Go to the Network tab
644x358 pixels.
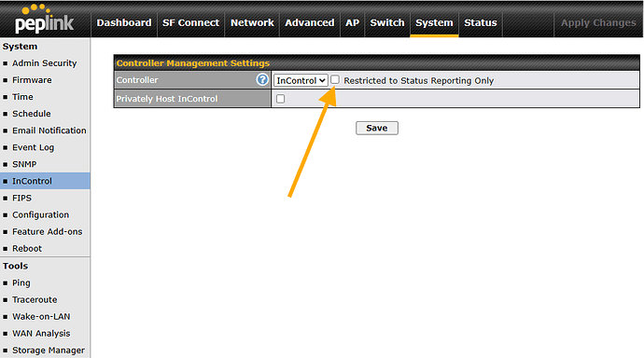tap(252, 23)
